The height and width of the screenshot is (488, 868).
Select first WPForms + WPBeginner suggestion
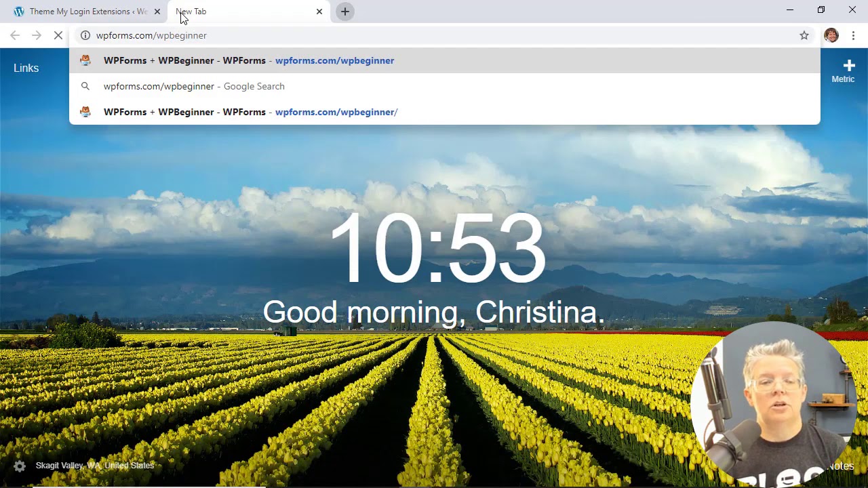[x=445, y=60]
